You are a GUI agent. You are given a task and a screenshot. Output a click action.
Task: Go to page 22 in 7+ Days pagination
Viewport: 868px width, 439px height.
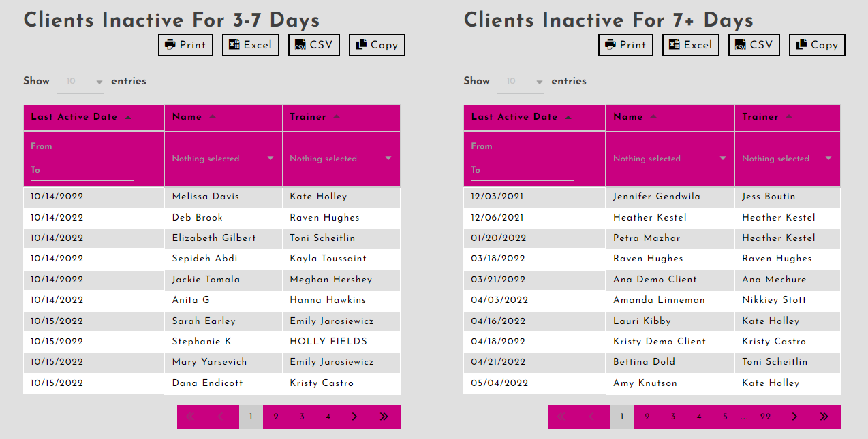click(x=766, y=417)
